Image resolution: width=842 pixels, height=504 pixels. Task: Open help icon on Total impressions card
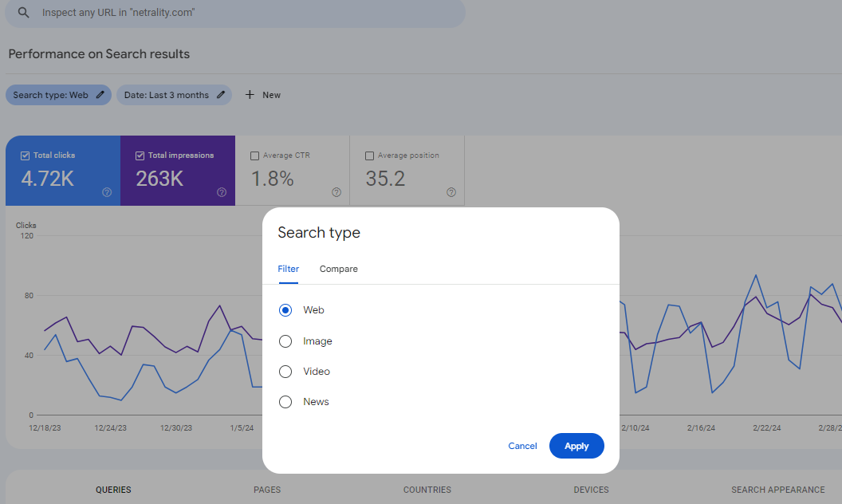click(x=222, y=192)
